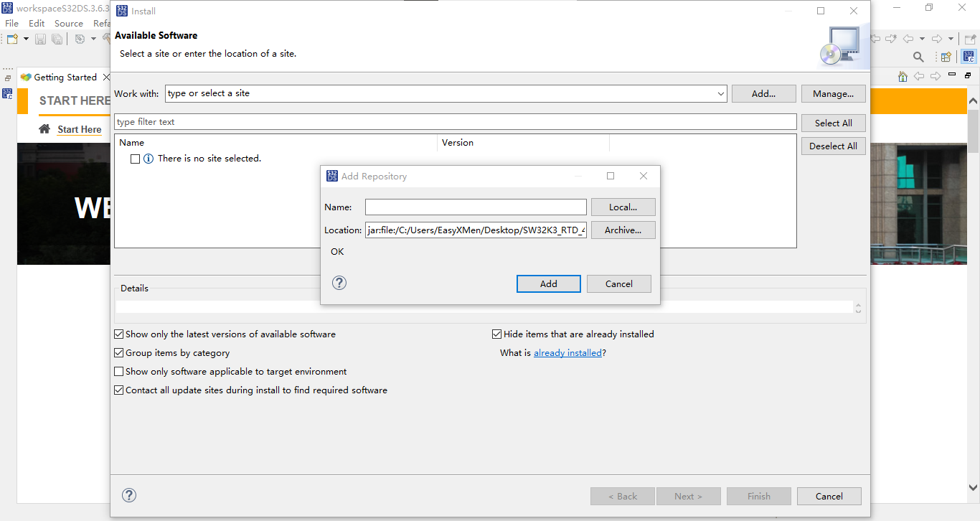This screenshot has height=521, width=980.
Task: Open the Start Here link
Action: (79, 130)
